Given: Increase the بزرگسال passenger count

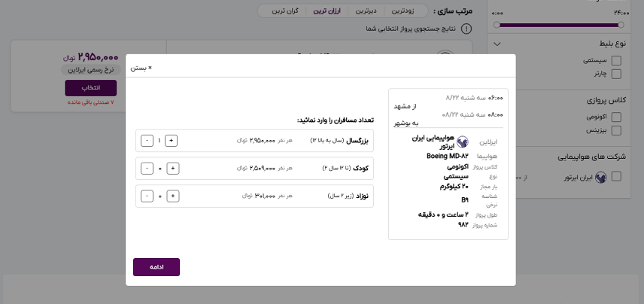Looking at the screenshot, I should tap(172, 141).
